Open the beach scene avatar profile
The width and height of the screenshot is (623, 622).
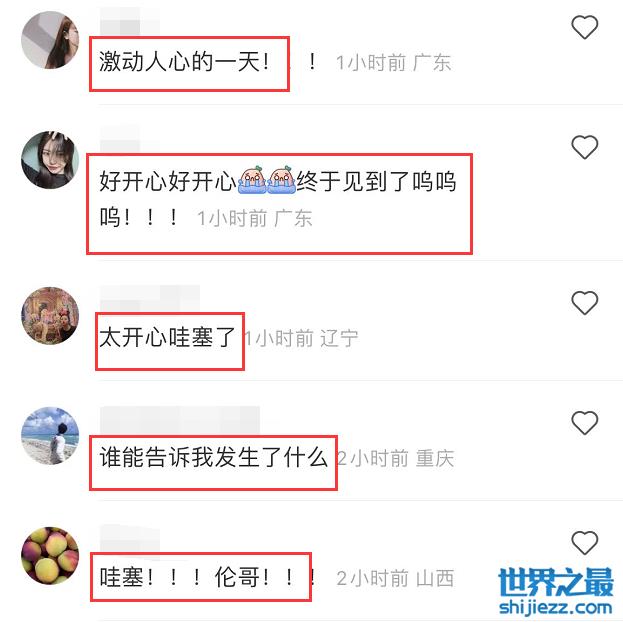click(x=50, y=436)
